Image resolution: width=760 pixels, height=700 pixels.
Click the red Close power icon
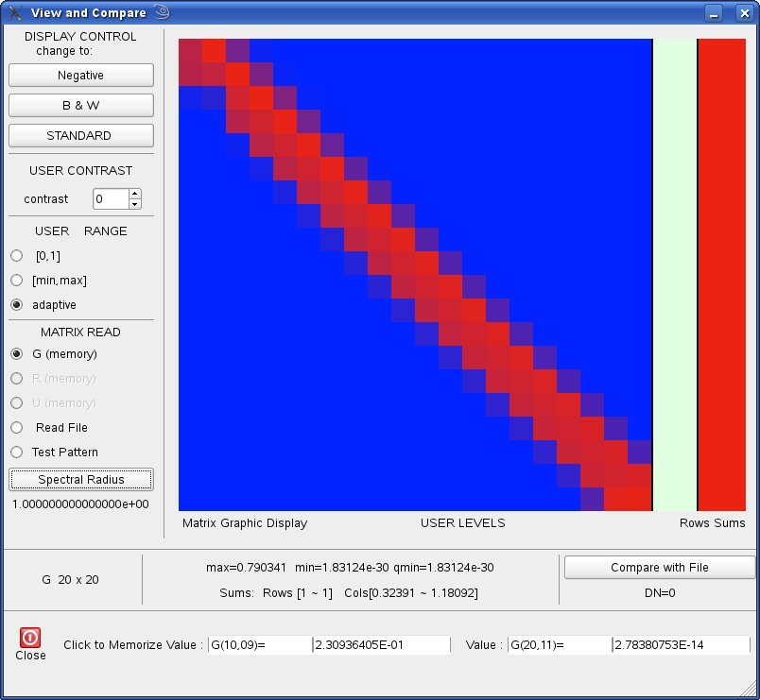(30, 638)
